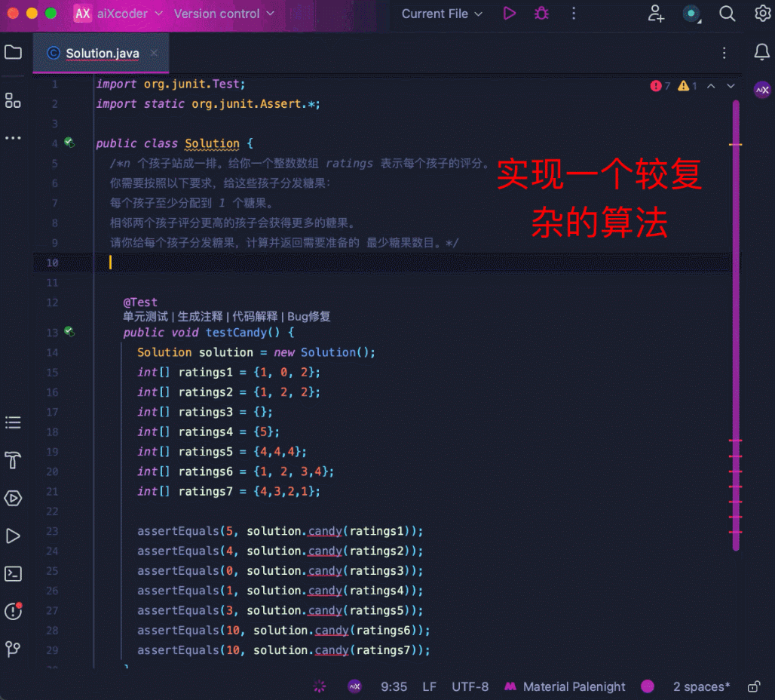Screen dimensions: 775x700
Task: Click the 9:35 line:column indicator
Action: coord(394,686)
